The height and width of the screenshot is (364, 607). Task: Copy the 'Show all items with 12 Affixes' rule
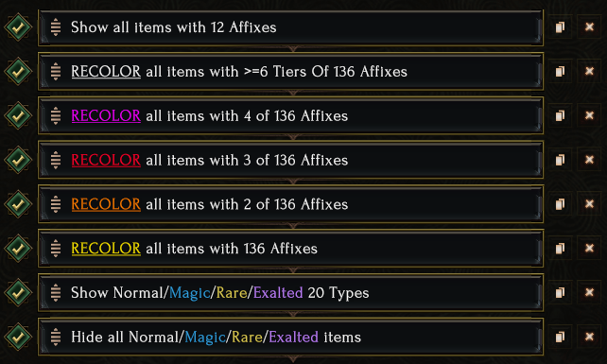(560, 27)
